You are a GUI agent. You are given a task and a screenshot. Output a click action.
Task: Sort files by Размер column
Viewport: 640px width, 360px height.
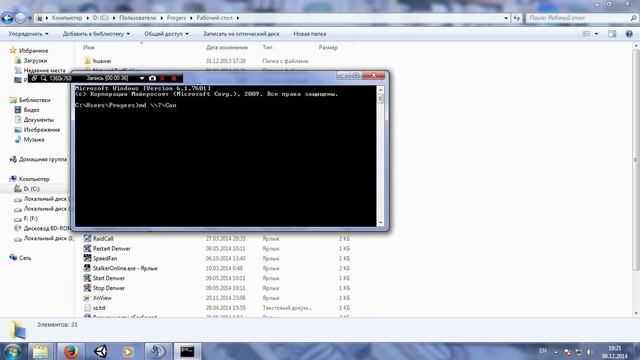coord(328,47)
